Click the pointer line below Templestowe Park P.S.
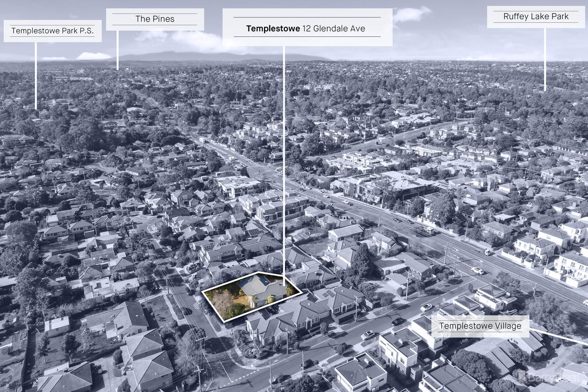This screenshot has width=588, height=392. pos(36,75)
